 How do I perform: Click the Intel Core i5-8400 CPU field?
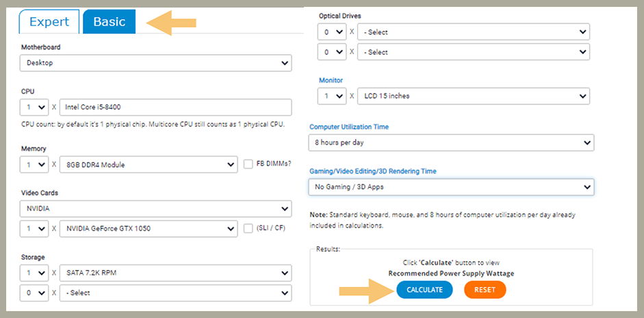pos(176,108)
